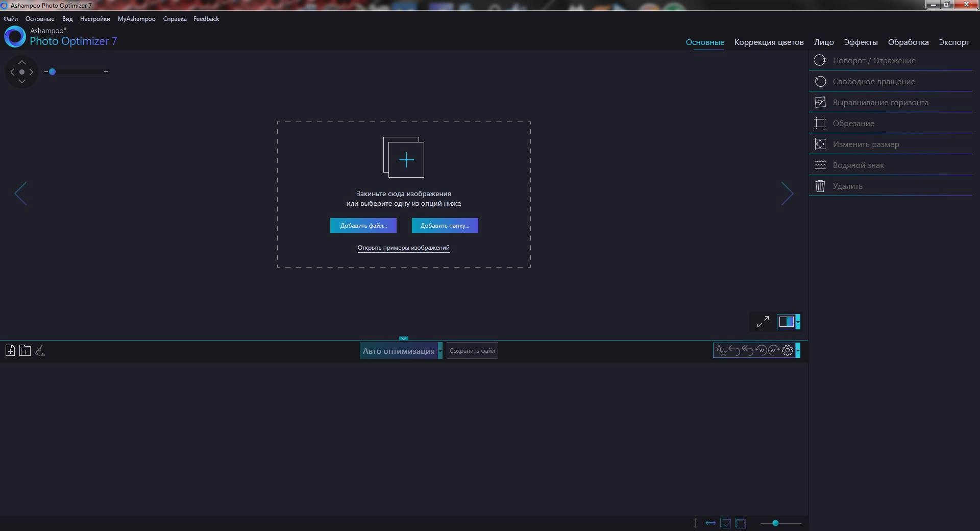Screen dimensions: 980x531
Task: Click the zoom in plus sign
Action: click(x=106, y=72)
